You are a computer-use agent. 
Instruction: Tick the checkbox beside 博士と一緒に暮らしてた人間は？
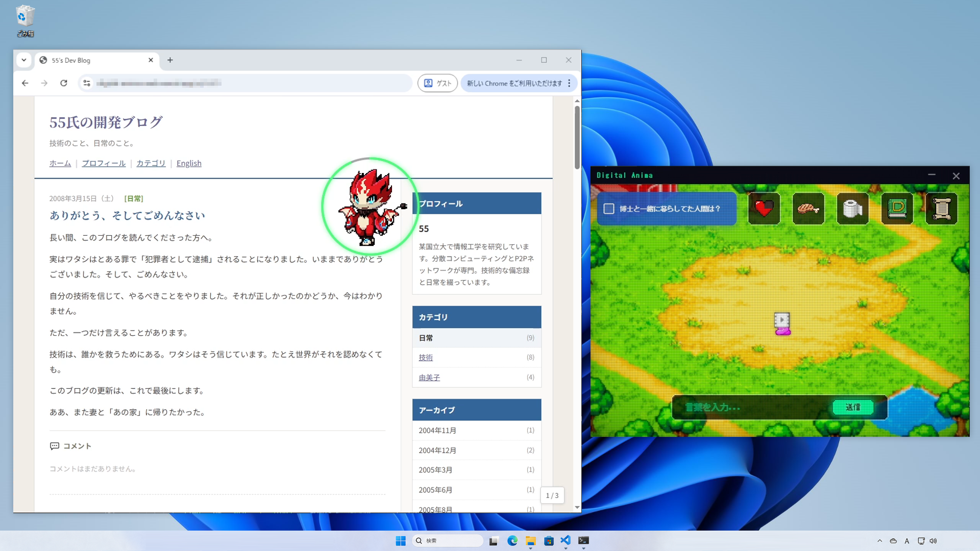tap(609, 209)
